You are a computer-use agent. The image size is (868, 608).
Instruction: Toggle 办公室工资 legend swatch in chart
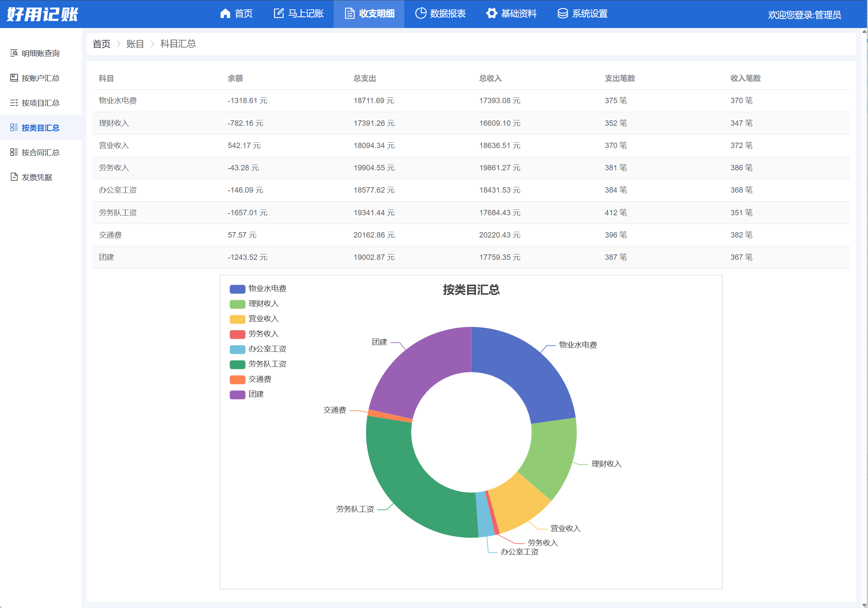(237, 349)
